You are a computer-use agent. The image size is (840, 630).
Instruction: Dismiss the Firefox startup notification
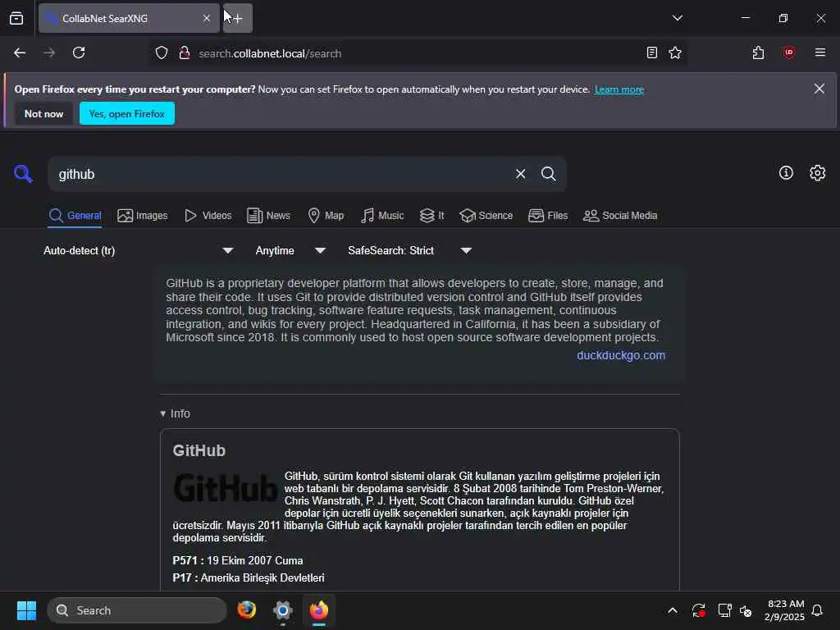coord(819,89)
